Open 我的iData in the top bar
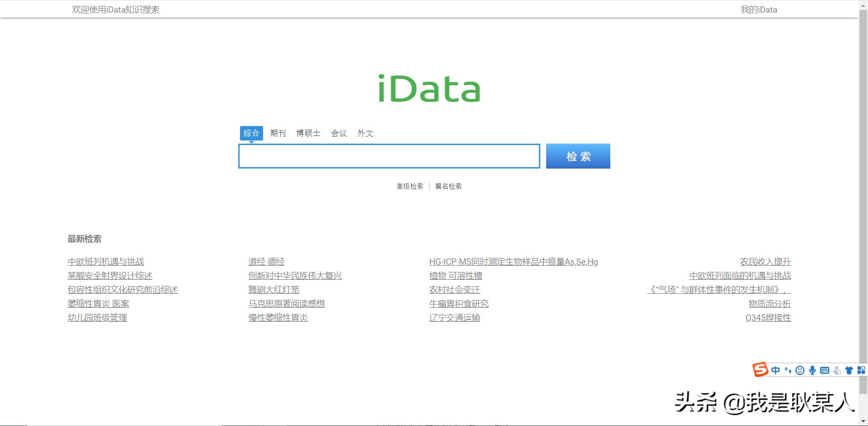 [x=759, y=9]
